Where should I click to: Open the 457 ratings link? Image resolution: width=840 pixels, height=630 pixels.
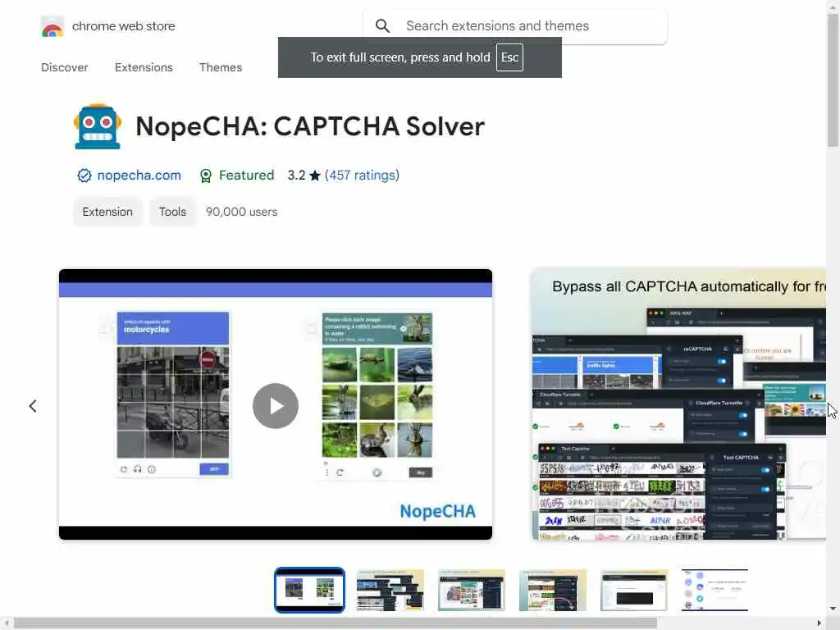pyautogui.click(x=362, y=176)
